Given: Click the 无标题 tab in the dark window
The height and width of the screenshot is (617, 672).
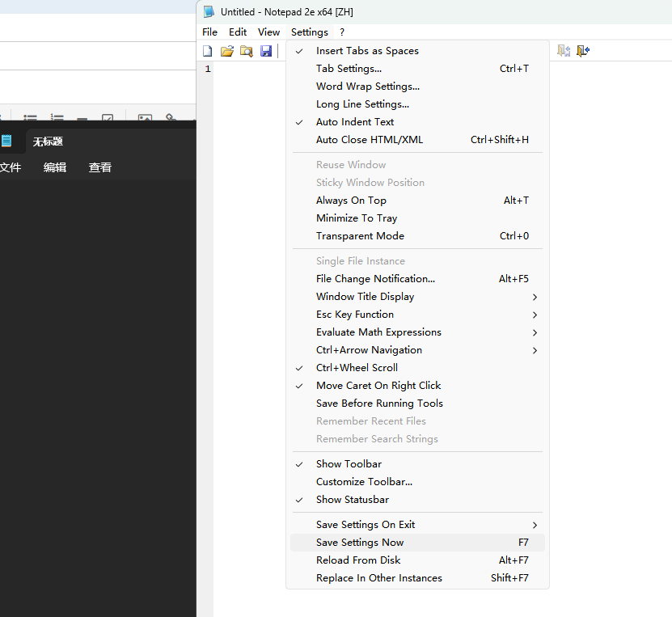Looking at the screenshot, I should click(x=48, y=142).
